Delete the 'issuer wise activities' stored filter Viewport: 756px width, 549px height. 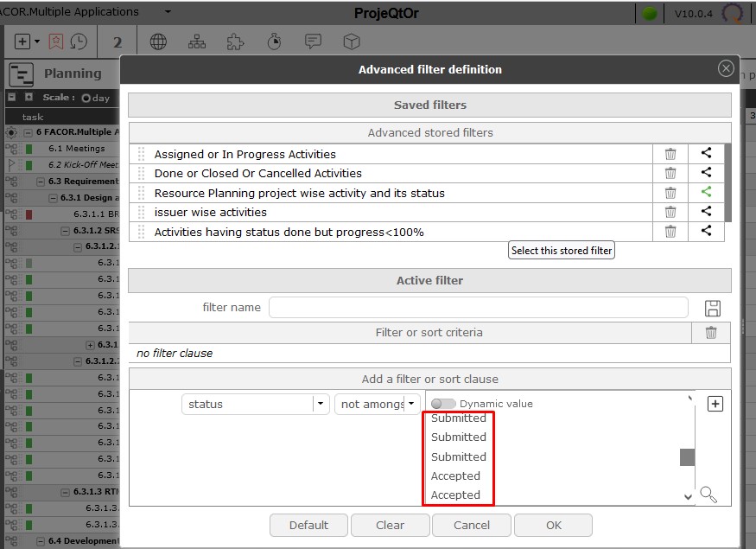click(670, 213)
